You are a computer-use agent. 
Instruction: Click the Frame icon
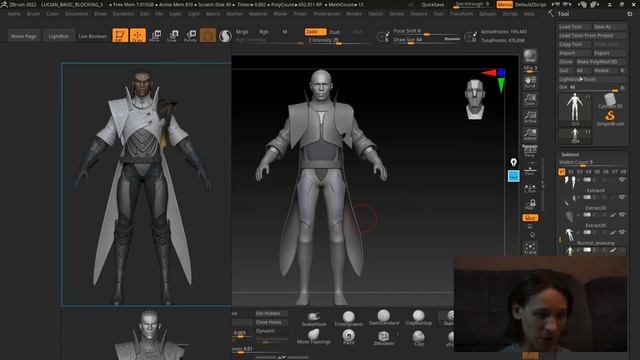coord(530,248)
